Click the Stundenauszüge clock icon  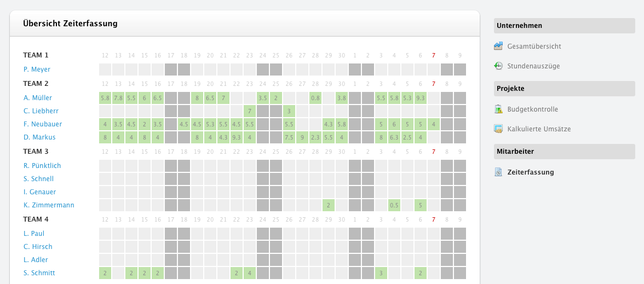pyautogui.click(x=498, y=66)
